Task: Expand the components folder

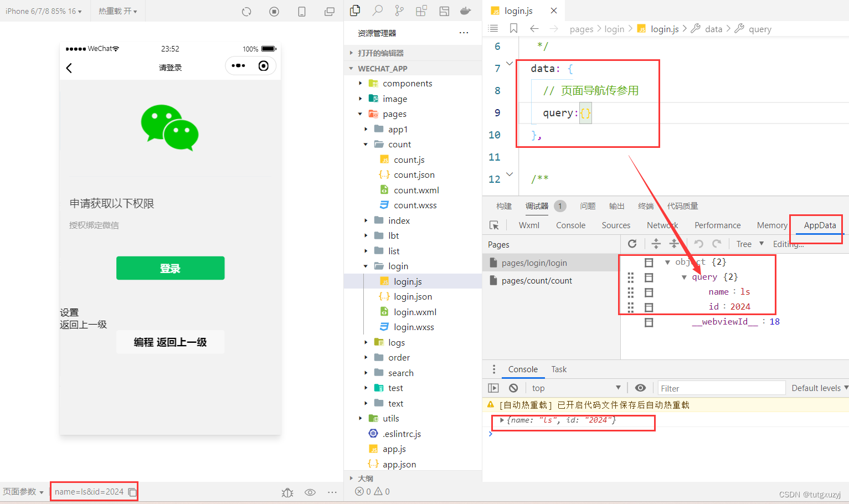Action: point(361,83)
